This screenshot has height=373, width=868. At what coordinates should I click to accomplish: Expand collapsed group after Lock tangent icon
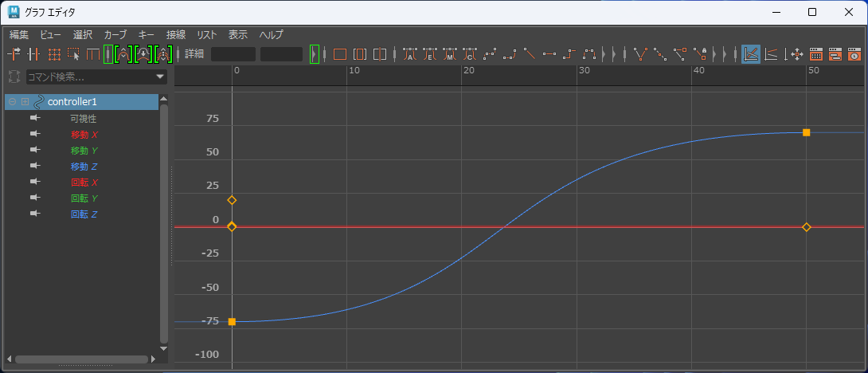[x=714, y=54]
